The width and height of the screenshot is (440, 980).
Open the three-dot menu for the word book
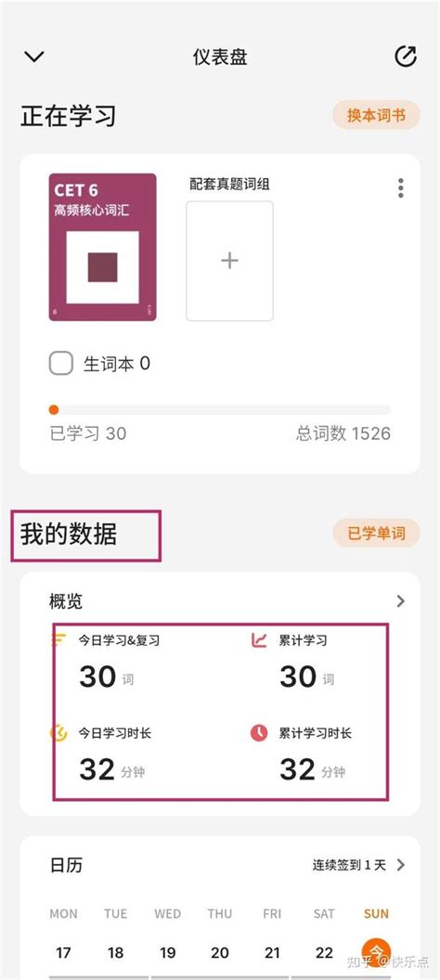tap(401, 187)
